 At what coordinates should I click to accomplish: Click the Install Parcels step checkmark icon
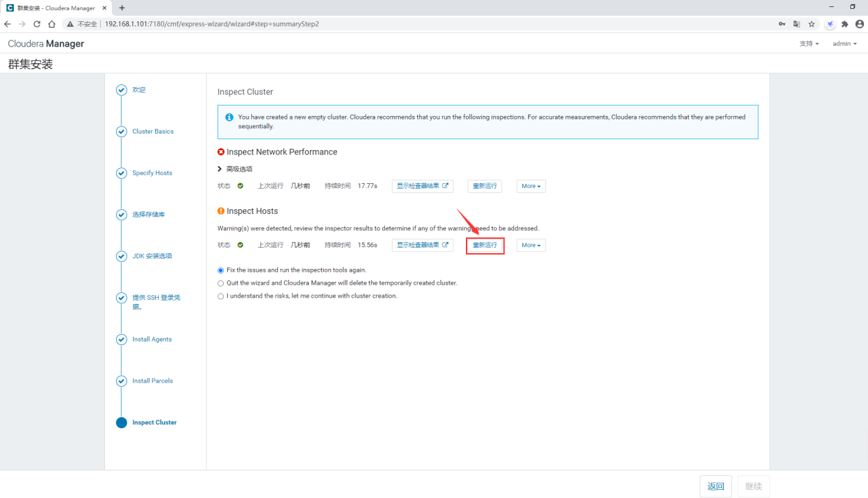pyautogui.click(x=121, y=381)
